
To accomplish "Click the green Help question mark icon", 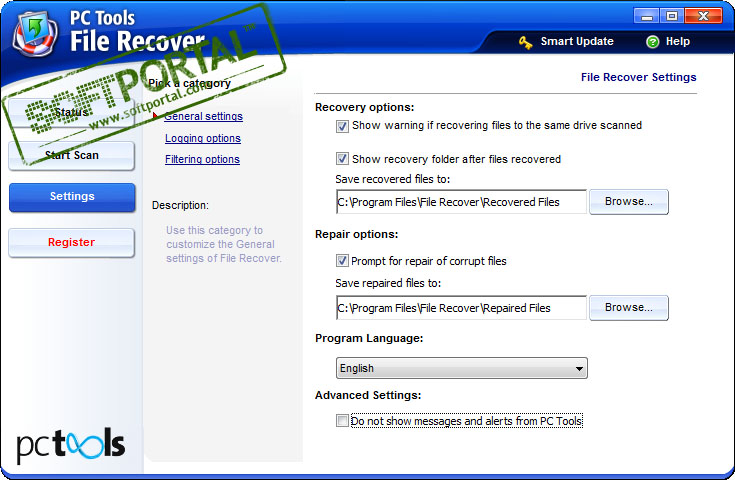I will pos(652,42).
